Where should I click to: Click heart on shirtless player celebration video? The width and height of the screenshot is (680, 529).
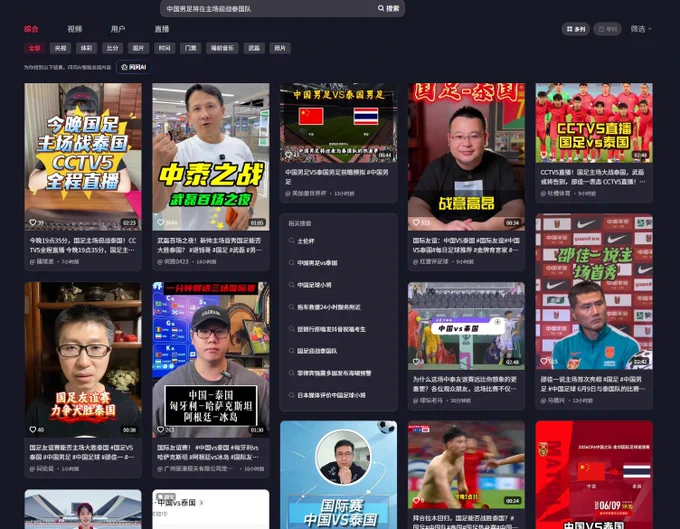point(416,500)
